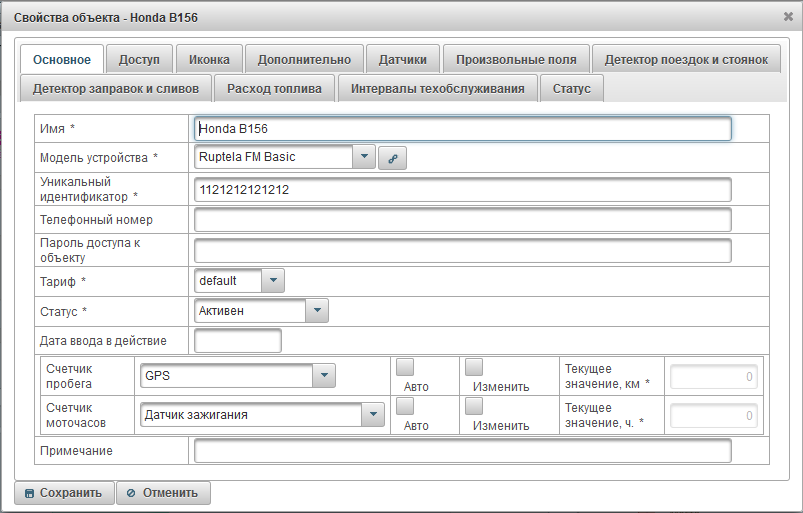The image size is (803, 513).
Task: Select the Интервалы техобслуживания tab
Action: [x=437, y=89]
